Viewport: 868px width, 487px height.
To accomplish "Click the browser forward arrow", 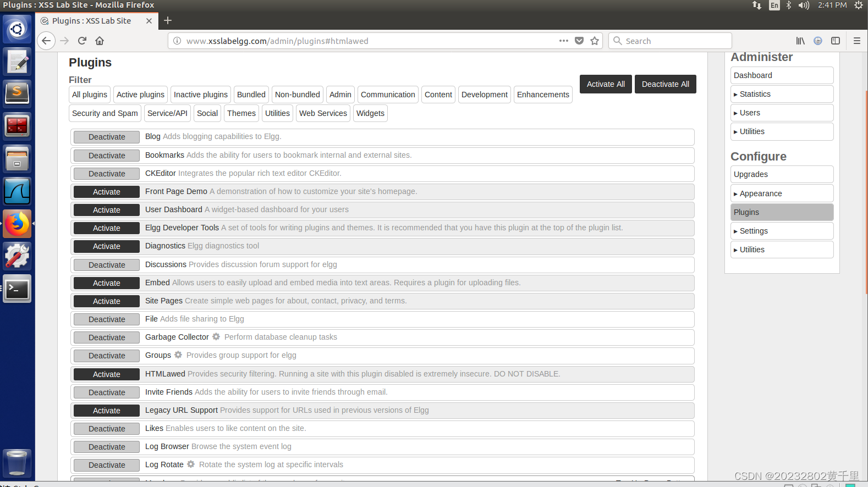I will pos(64,41).
